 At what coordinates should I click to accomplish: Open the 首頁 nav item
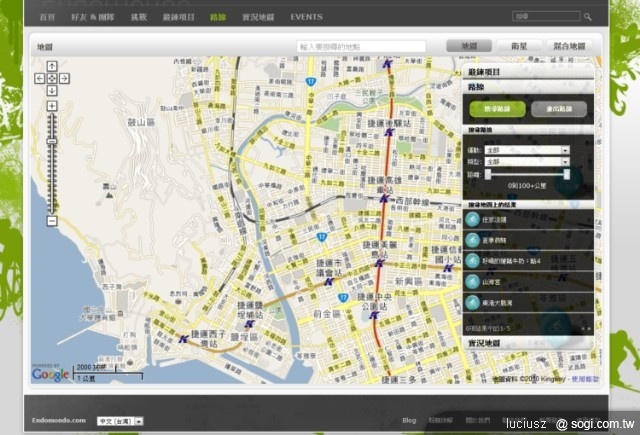pos(47,17)
